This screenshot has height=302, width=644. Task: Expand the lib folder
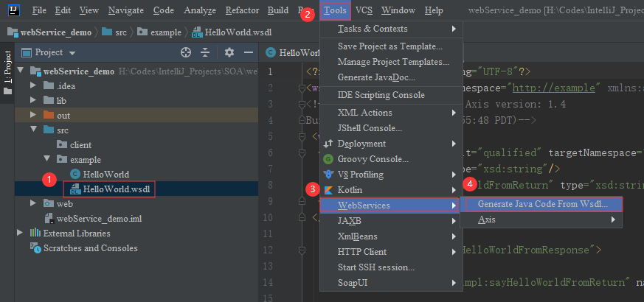(34, 100)
